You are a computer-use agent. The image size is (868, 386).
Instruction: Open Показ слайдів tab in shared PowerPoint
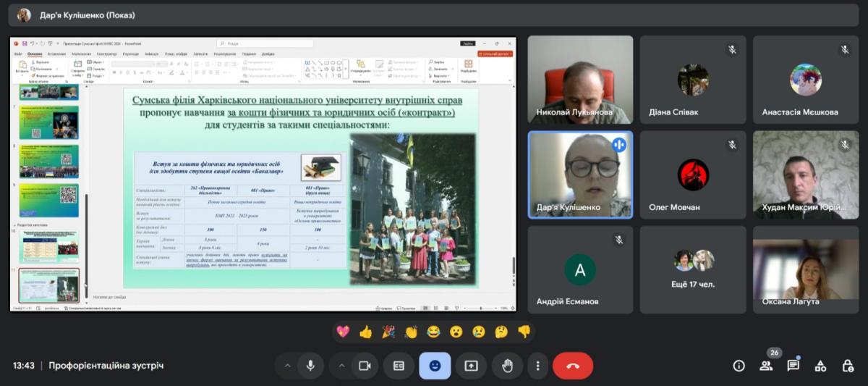click(176, 54)
